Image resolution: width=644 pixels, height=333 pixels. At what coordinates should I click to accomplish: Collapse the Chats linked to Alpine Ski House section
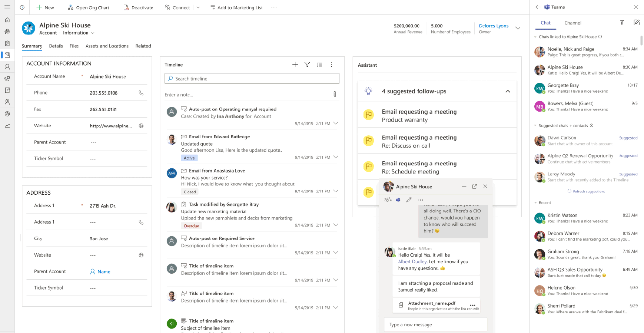pyautogui.click(x=535, y=37)
